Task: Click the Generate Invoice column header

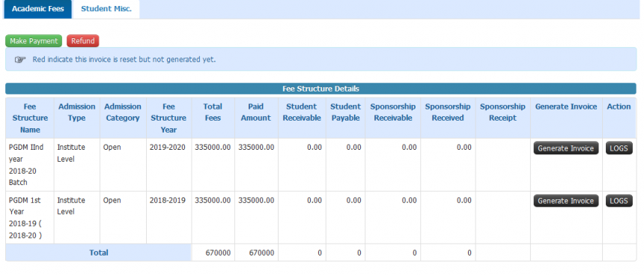Action: coord(566,118)
